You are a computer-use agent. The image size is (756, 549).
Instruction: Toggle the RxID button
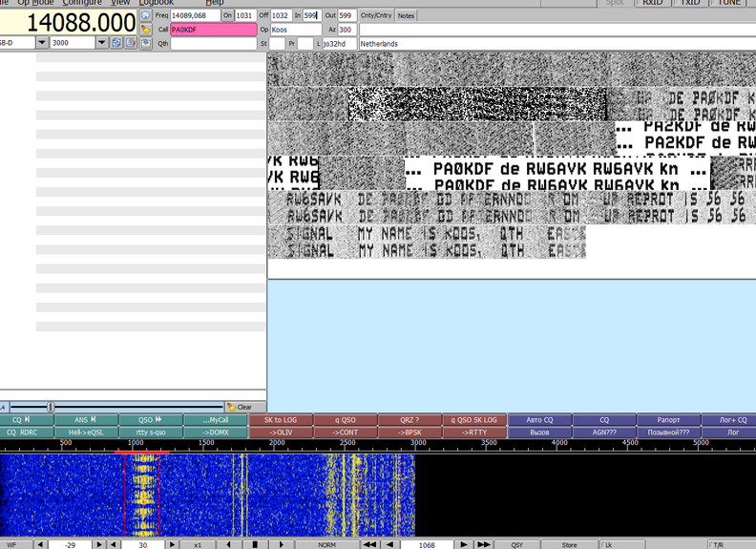tap(651, 3)
